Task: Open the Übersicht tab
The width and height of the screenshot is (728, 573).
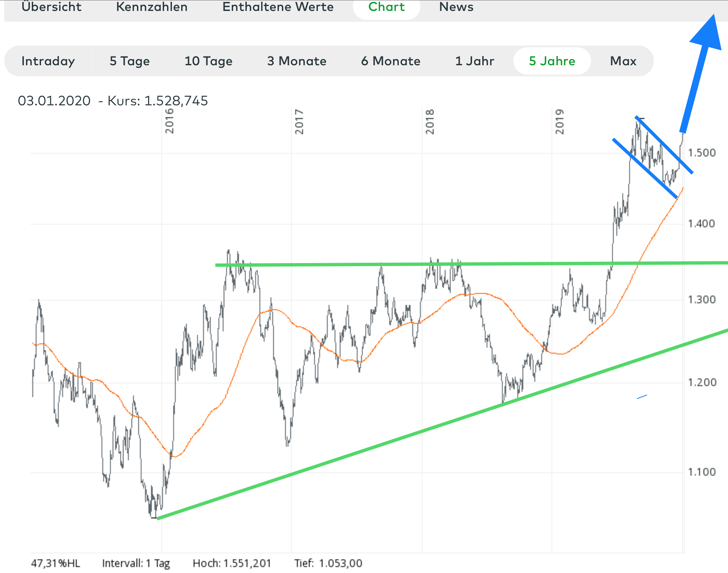Action: [51, 7]
